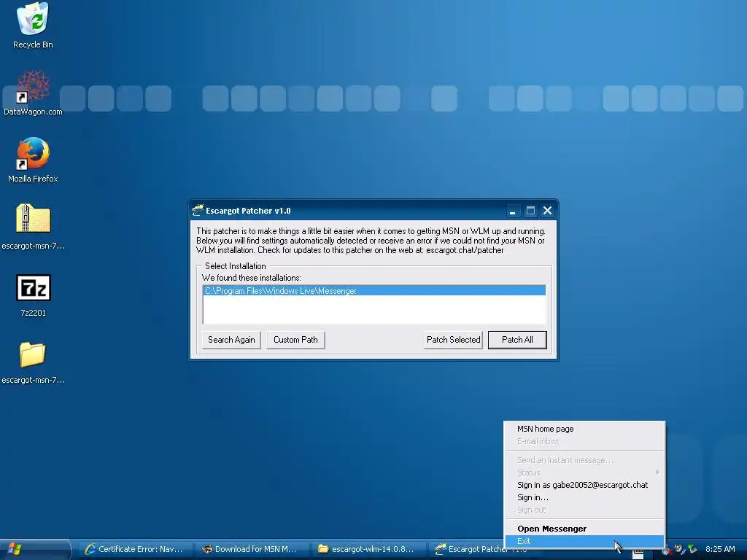Click the Custom Path button
The width and height of the screenshot is (747, 560).
coord(295,340)
